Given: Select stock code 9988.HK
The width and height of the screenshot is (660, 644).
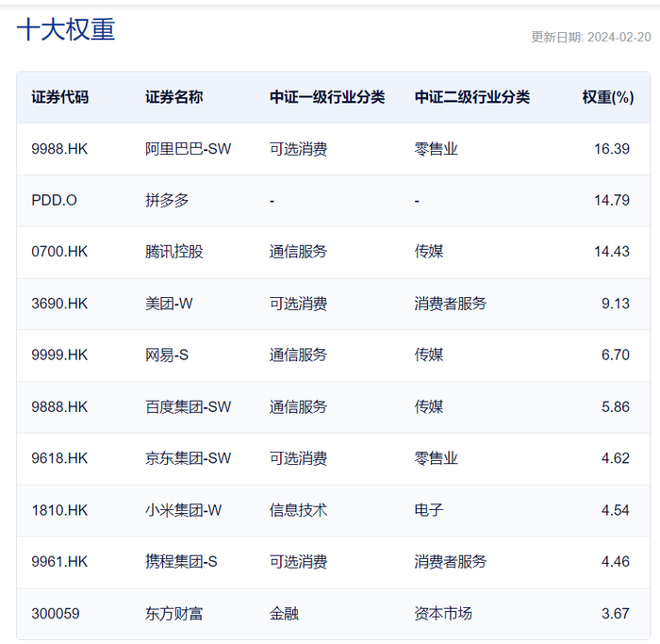Looking at the screenshot, I should point(59,149).
